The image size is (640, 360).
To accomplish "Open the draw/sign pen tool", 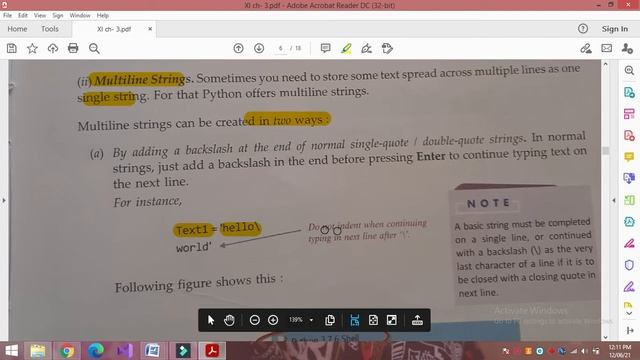I will [x=367, y=49].
